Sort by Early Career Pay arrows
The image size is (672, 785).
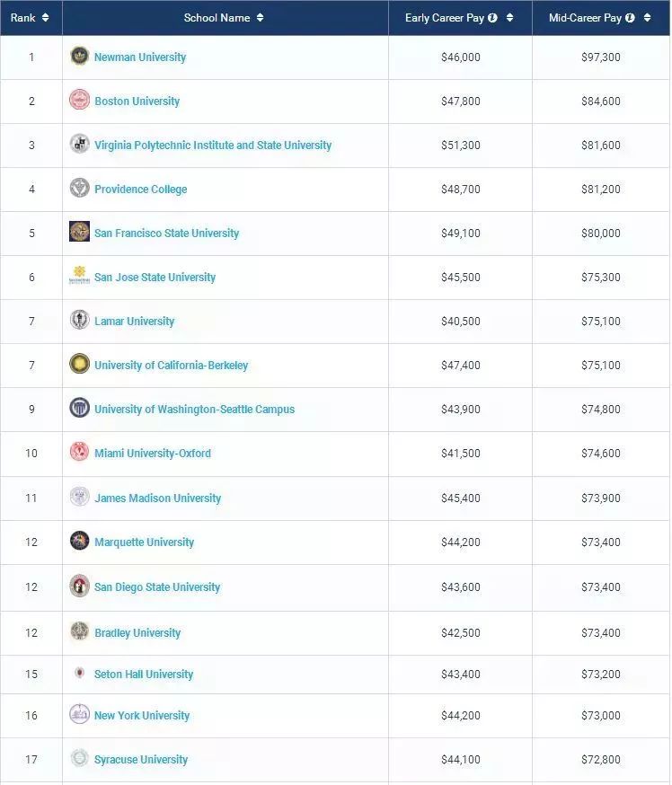[x=509, y=18]
